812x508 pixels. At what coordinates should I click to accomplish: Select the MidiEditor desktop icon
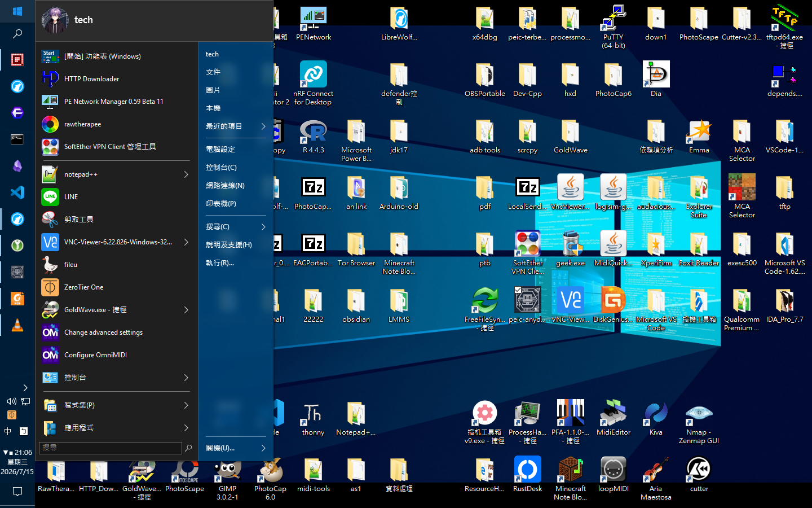pos(614,418)
